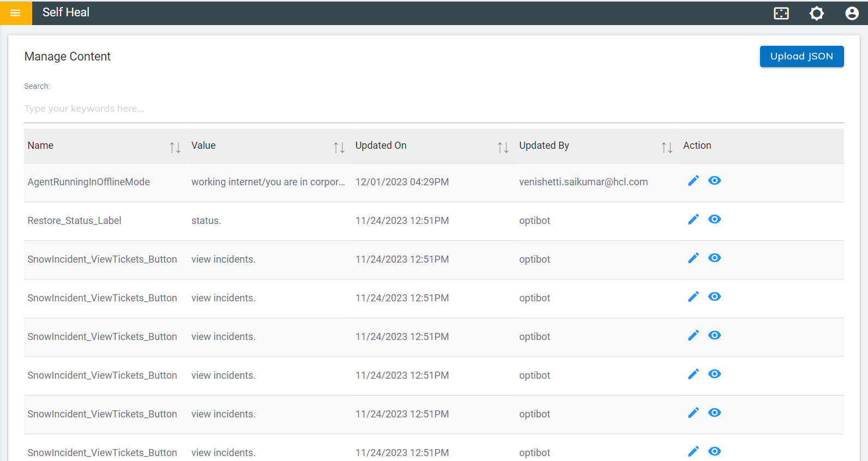Select the venishetti.saikumar@hcl.com cell
This screenshot has width=868, height=461.
pos(583,182)
